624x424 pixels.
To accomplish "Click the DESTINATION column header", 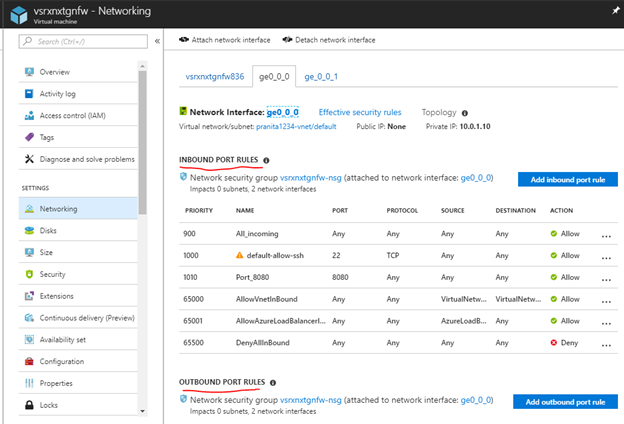I will point(515,210).
